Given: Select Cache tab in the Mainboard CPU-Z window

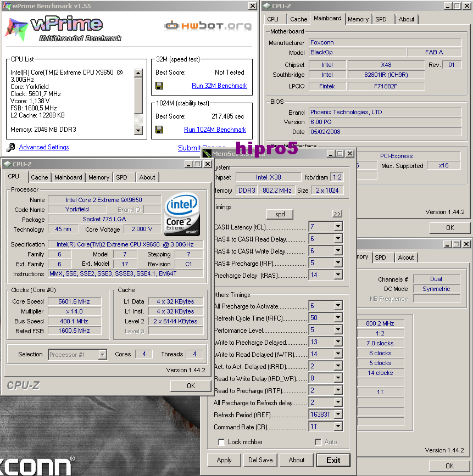Looking at the screenshot, I should click(x=299, y=19).
